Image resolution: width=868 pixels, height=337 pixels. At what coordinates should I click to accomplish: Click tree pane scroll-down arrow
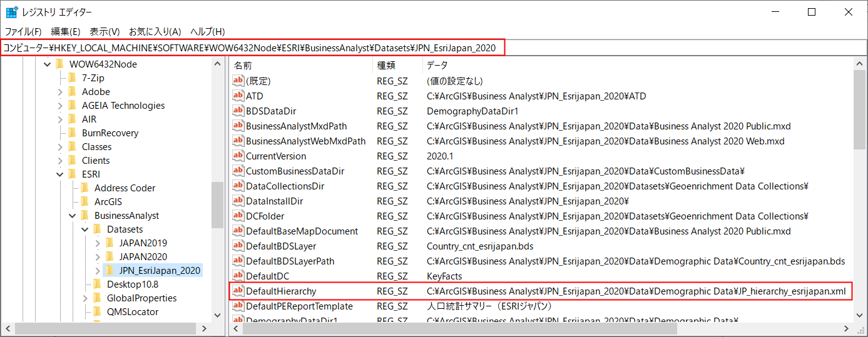(217, 316)
